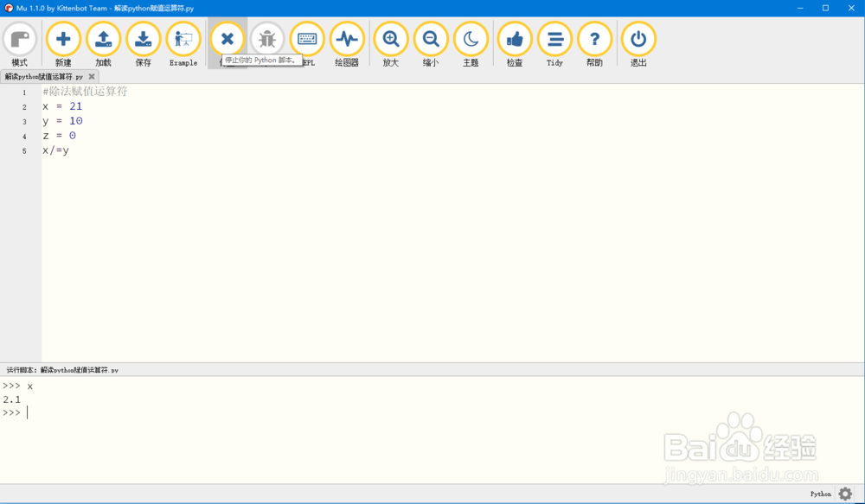Image resolution: width=865 pixels, height=504 pixels.
Task: Close the Mu window
Action: click(851, 9)
